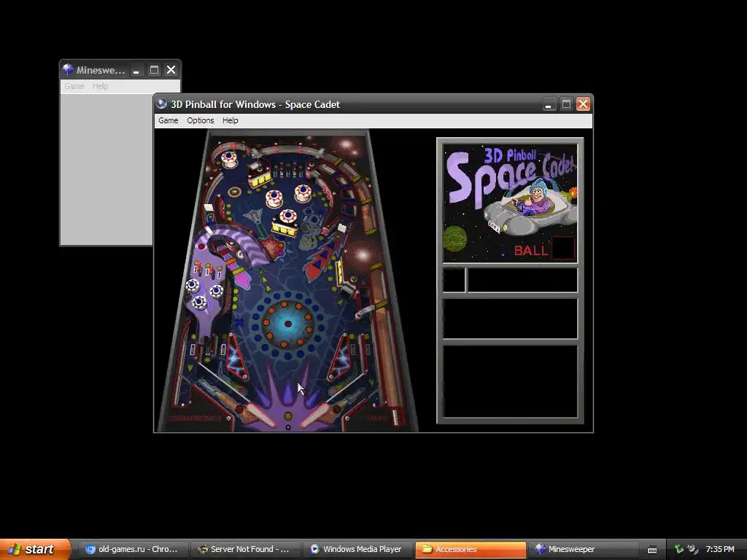
Task: Switch to Minesweeper taskbar item
Action: pos(581,549)
